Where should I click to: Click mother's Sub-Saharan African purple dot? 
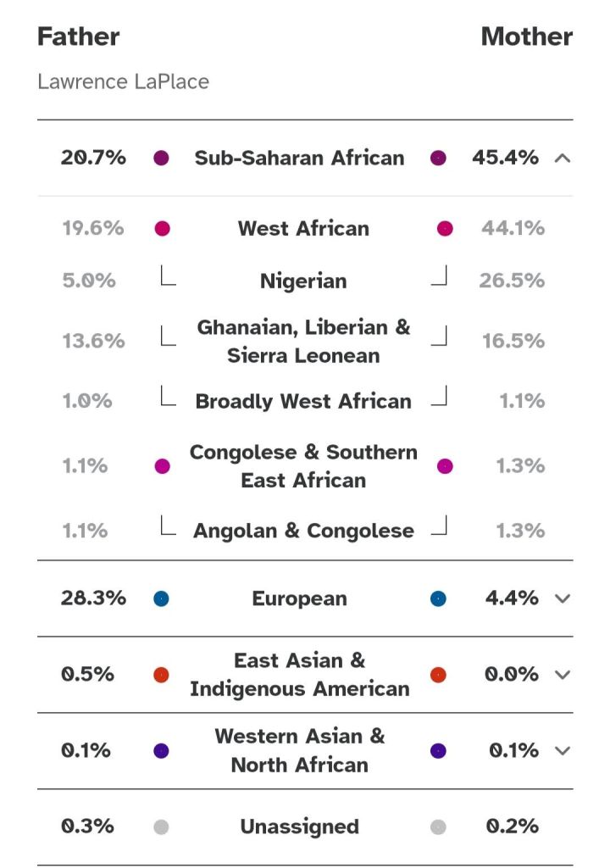pyautogui.click(x=438, y=158)
